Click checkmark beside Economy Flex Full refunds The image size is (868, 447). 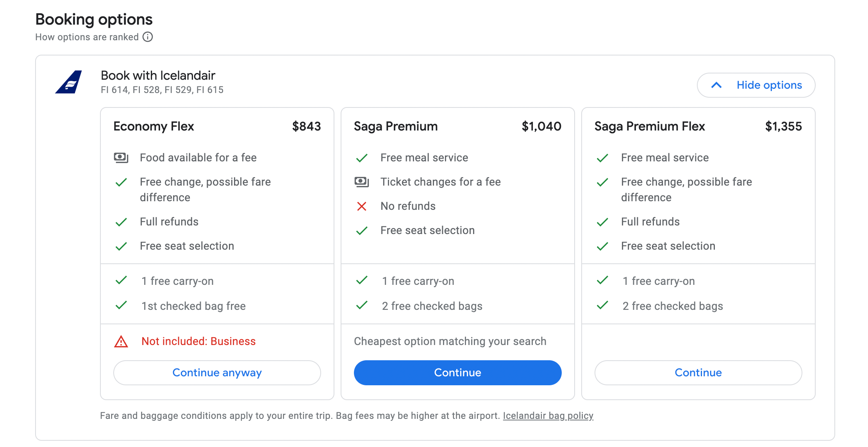121,222
